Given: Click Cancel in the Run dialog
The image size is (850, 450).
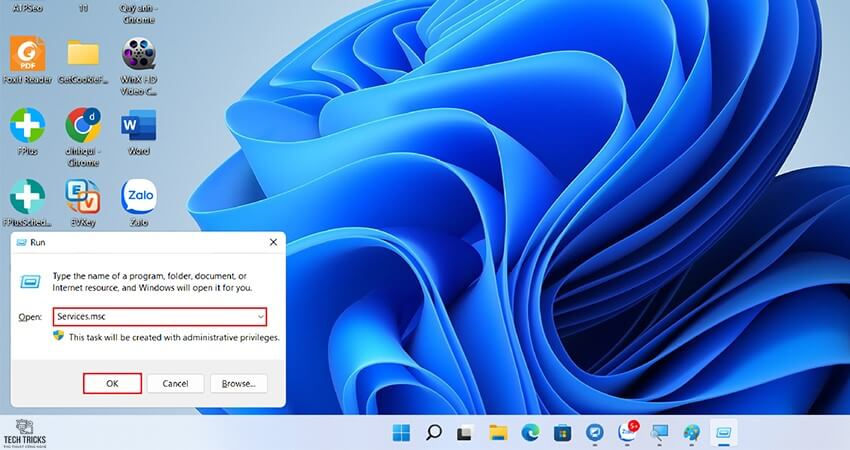Looking at the screenshot, I should point(175,383).
